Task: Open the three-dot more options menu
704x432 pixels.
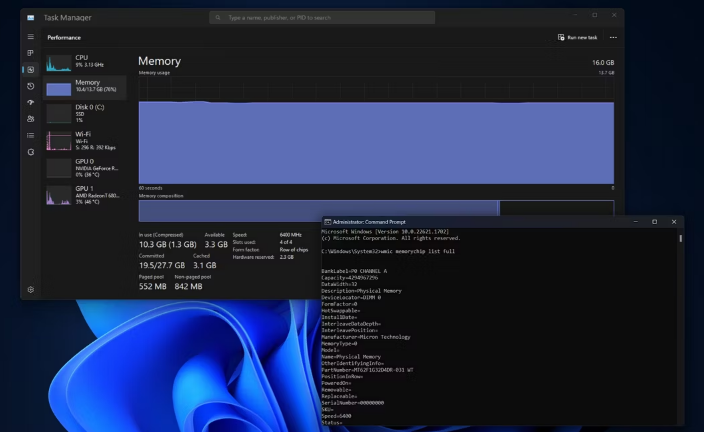Action: tap(613, 37)
